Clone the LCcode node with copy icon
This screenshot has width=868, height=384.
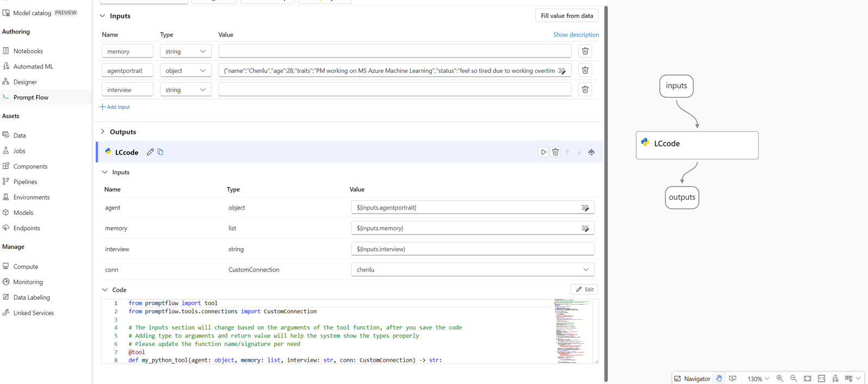click(x=160, y=152)
